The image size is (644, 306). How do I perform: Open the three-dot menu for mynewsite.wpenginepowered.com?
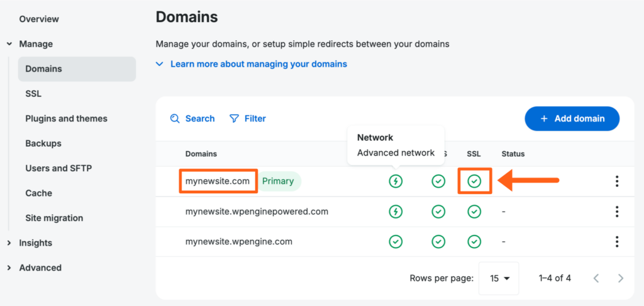point(617,212)
